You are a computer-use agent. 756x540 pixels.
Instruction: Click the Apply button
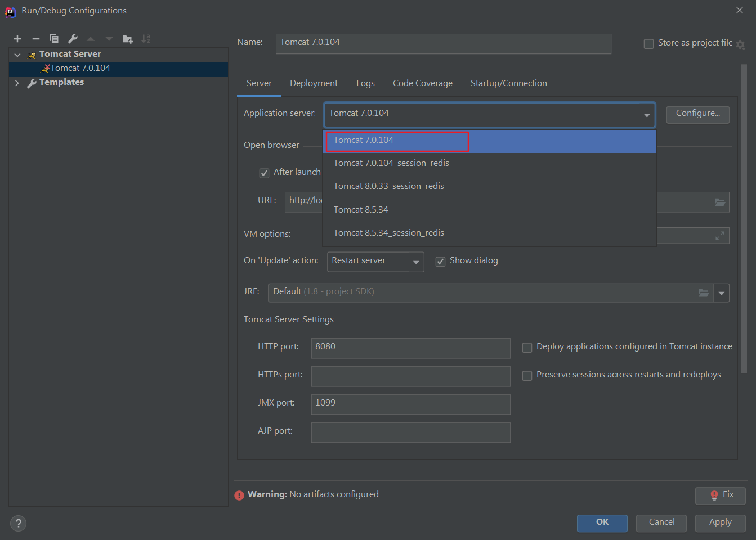[721, 523]
